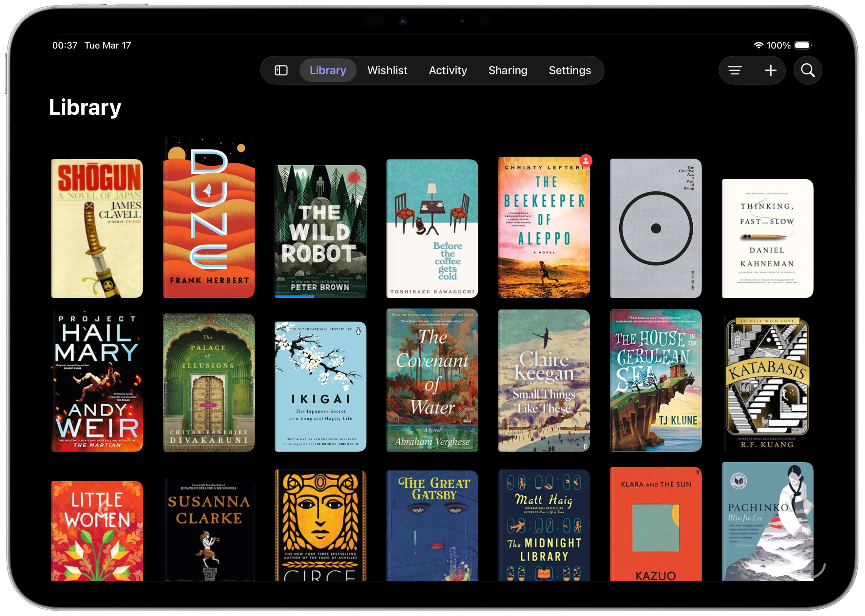Viewport: 865px width, 616px height.
Task: Open the Settings tab
Action: tap(569, 70)
